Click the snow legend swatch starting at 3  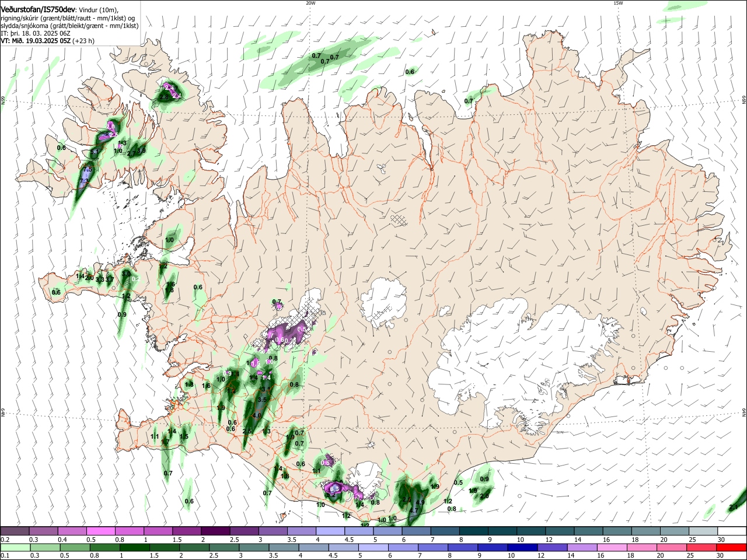tap(273, 531)
